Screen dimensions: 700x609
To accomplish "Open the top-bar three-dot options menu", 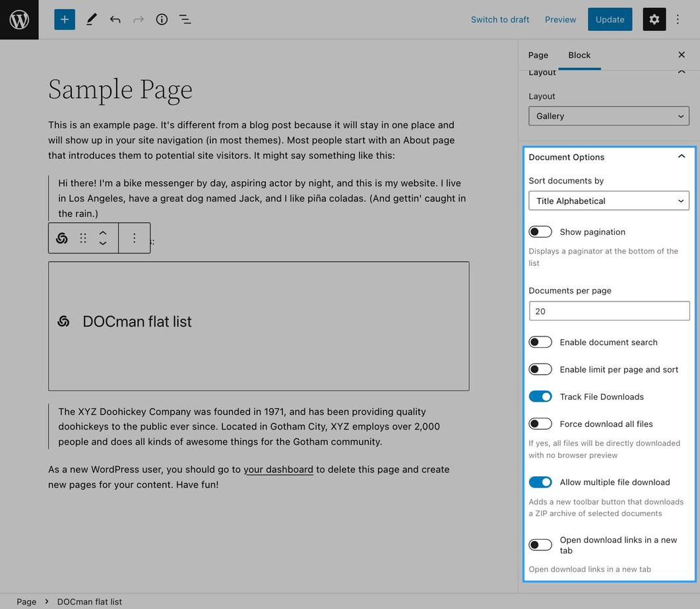I will 678,20.
